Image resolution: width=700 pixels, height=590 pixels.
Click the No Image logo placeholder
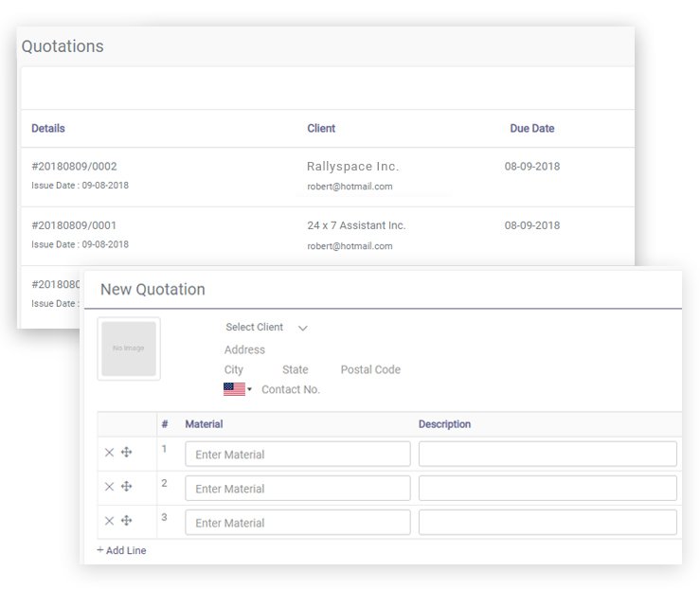coord(129,349)
